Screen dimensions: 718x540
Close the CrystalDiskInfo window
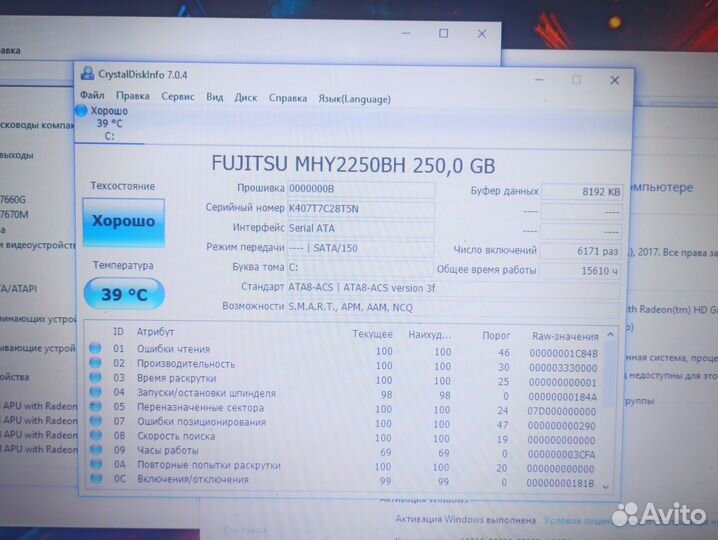click(x=615, y=81)
